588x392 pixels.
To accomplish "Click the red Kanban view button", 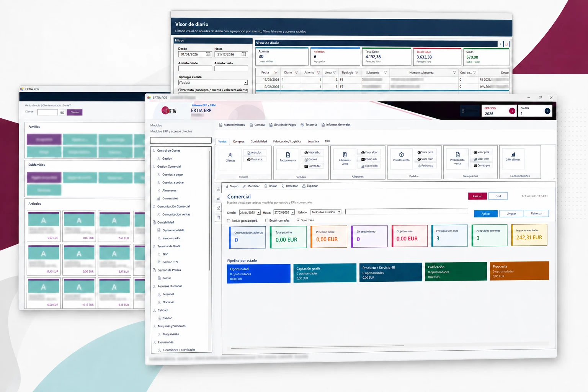I will coord(477,196).
